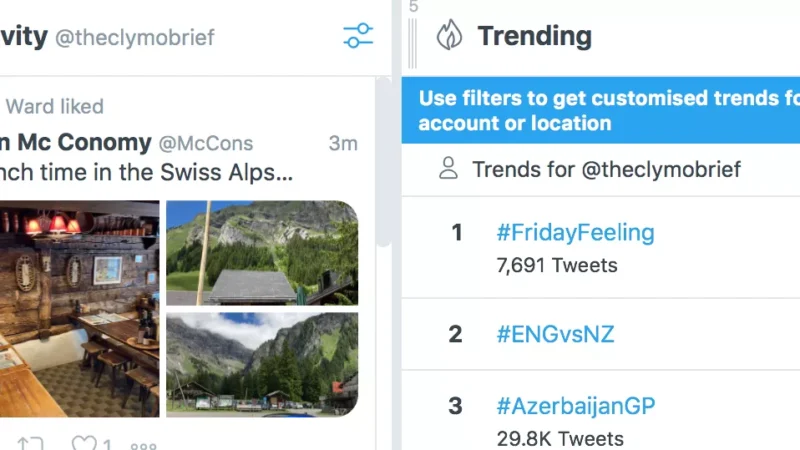Click the 3m tweet timestamp
Image resolution: width=800 pixels, height=450 pixels.
coord(342,143)
